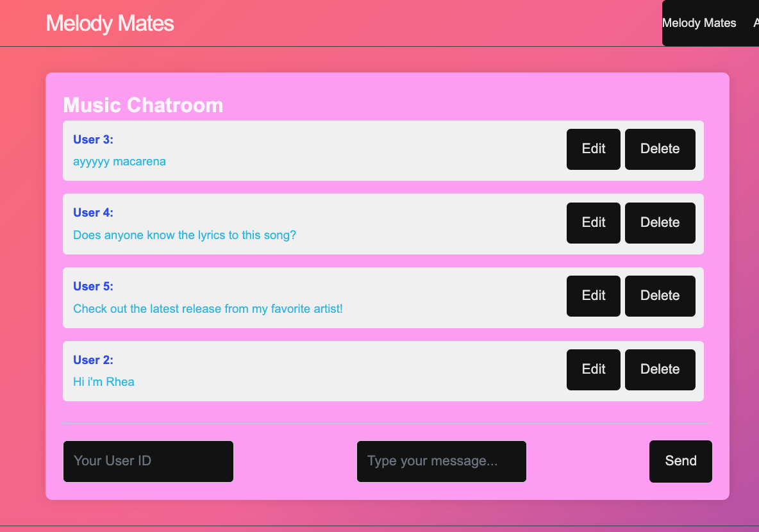The image size is (759, 532).
Task: Click the 'User 4:' label
Action: click(93, 213)
